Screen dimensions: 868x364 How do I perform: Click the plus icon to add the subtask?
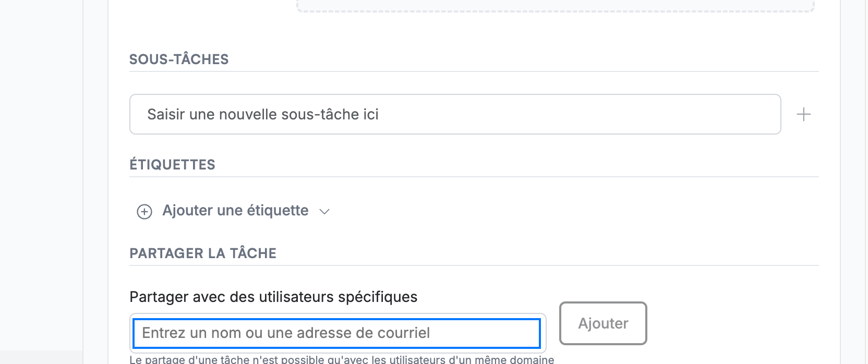[x=804, y=114]
